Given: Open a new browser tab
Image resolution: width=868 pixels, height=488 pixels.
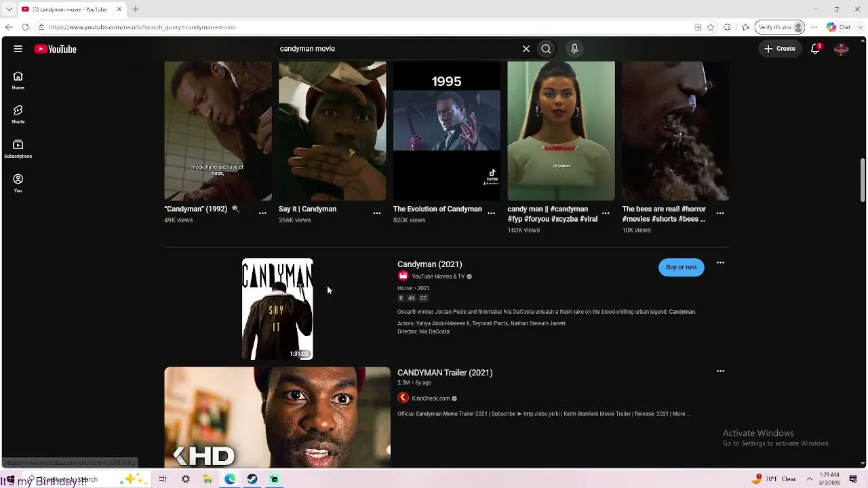Looking at the screenshot, I should (x=136, y=9).
